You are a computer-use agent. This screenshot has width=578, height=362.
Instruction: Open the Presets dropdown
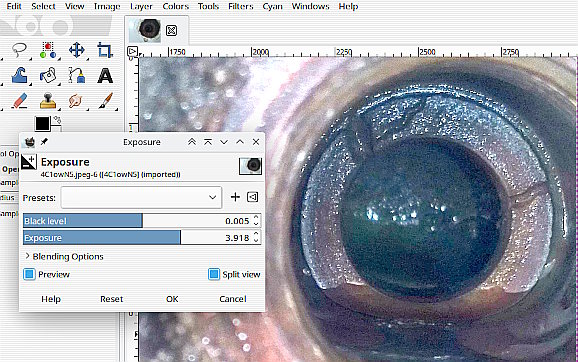click(x=141, y=197)
